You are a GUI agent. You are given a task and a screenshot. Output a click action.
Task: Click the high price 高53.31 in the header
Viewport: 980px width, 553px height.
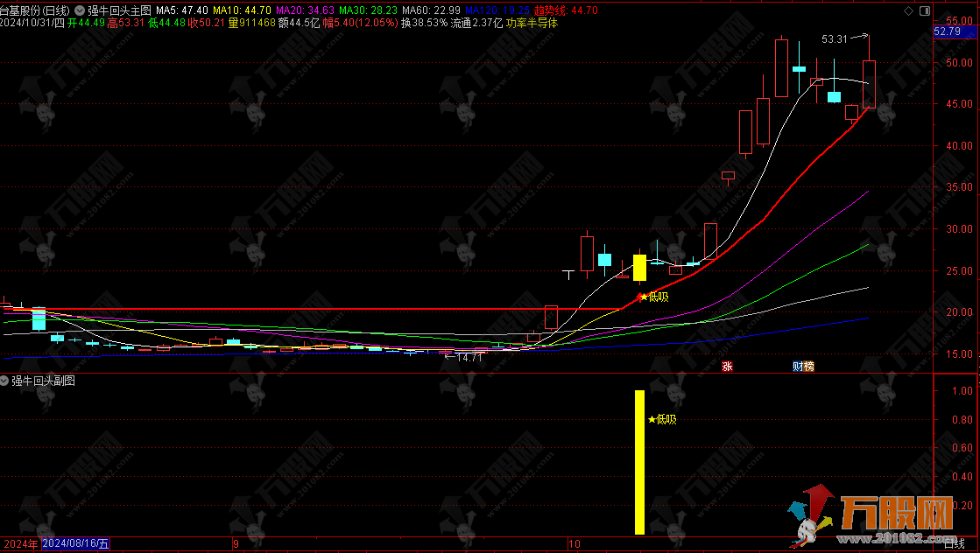pos(125,23)
